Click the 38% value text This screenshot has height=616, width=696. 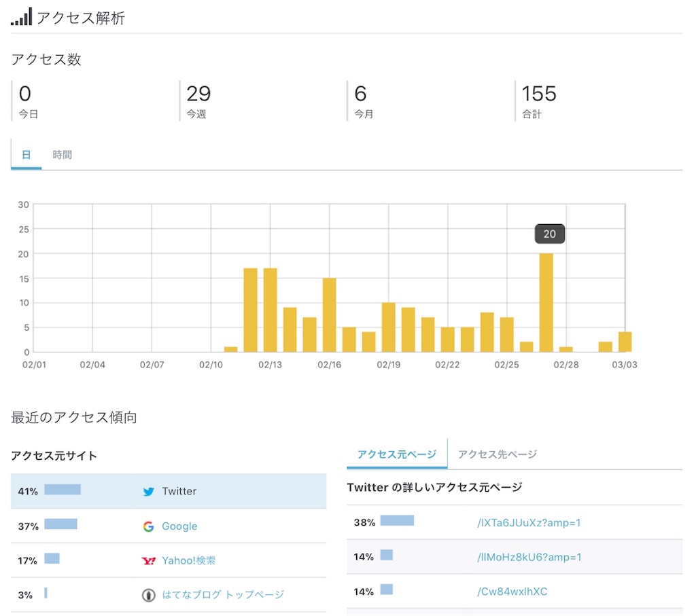[x=364, y=522]
